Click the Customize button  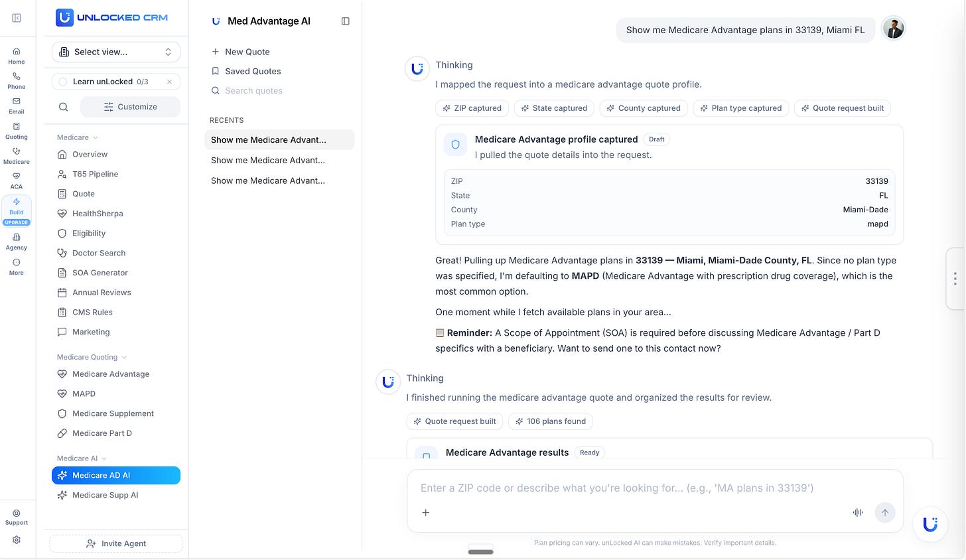coord(130,107)
